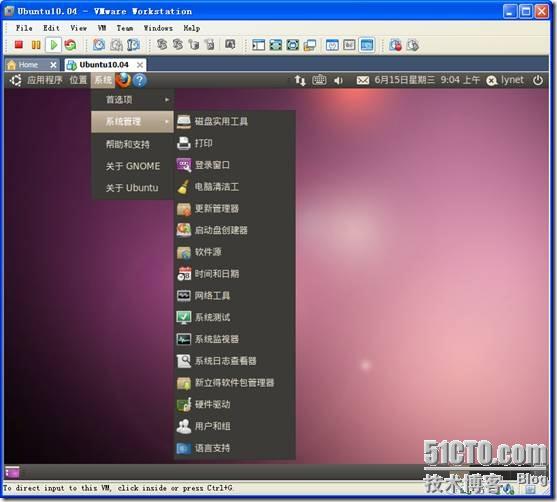Launch 系统测试 system testing

(x=234, y=317)
